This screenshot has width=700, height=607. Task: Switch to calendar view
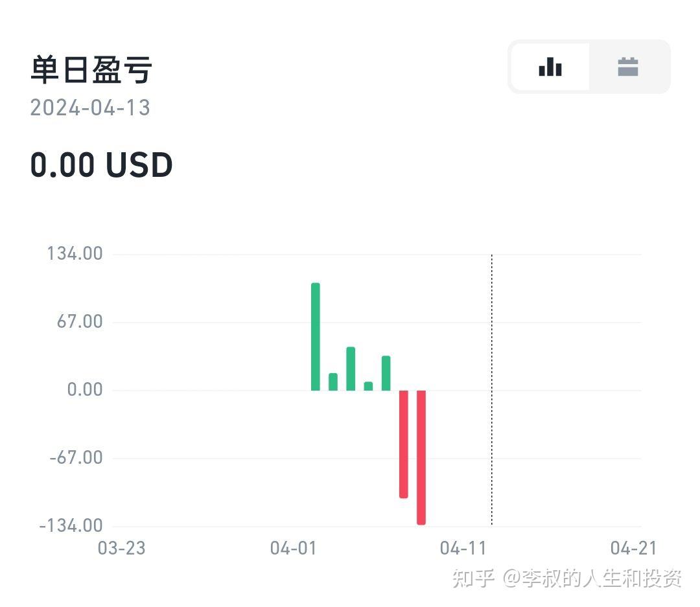pyautogui.click(x=628, y=67)
